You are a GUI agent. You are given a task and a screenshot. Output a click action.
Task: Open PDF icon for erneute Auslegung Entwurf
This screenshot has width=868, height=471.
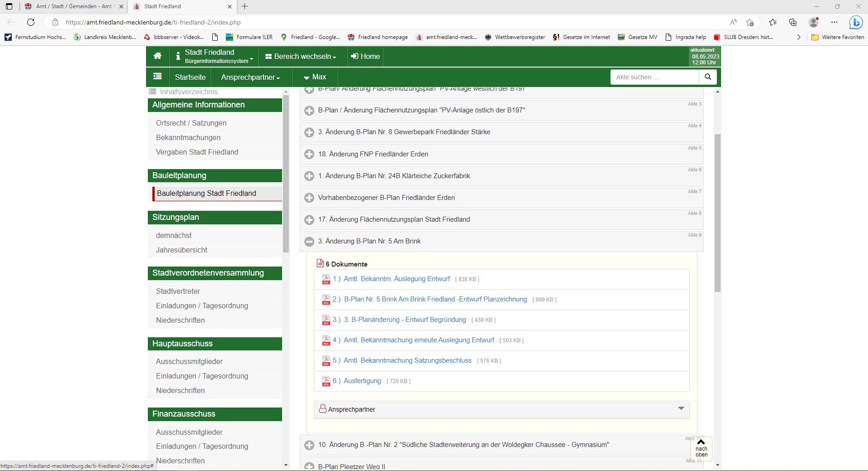tap(326, 340)
